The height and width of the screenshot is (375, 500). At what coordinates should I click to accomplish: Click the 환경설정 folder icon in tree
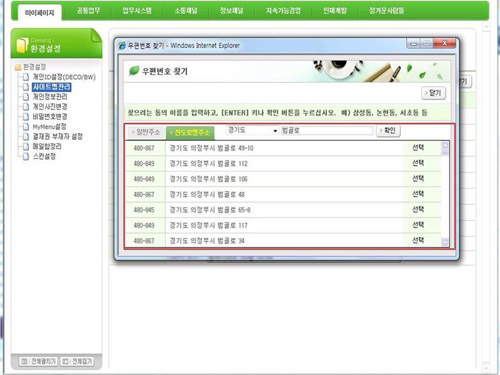(x=18, y=67)
